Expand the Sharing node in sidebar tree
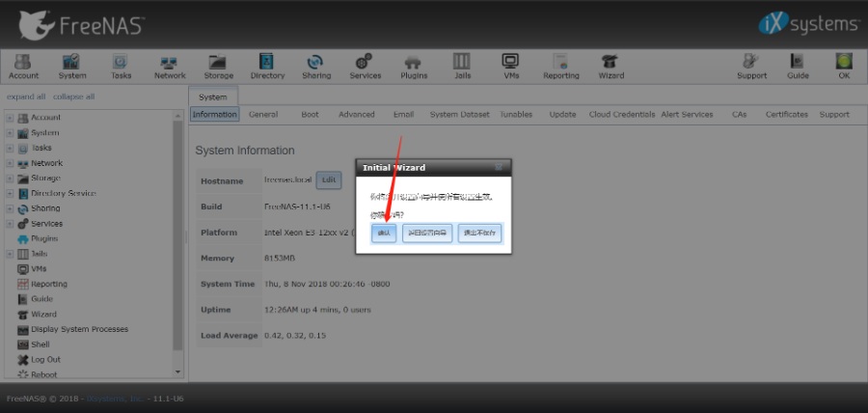Screen dimensions: 868x413 pos(10,208)
